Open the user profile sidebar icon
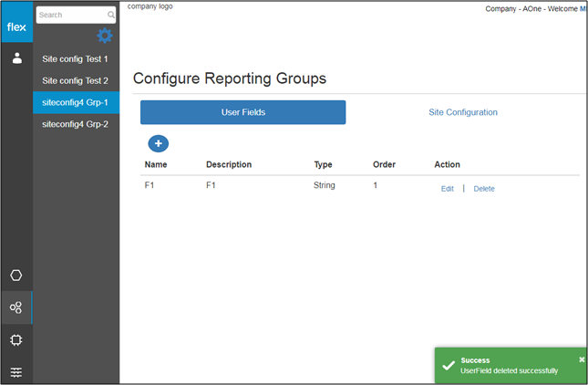Image resolution: width=588 pixels, height=385 pixels. 17,58
